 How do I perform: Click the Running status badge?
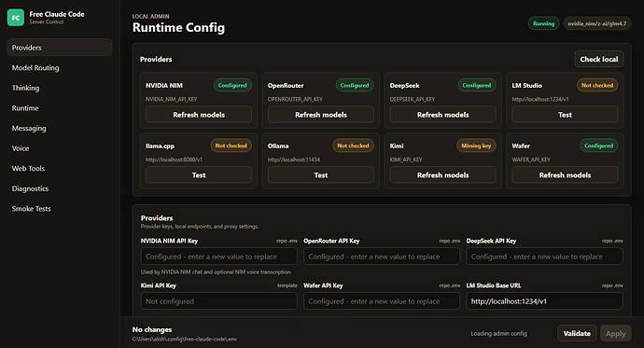point(543,23)
